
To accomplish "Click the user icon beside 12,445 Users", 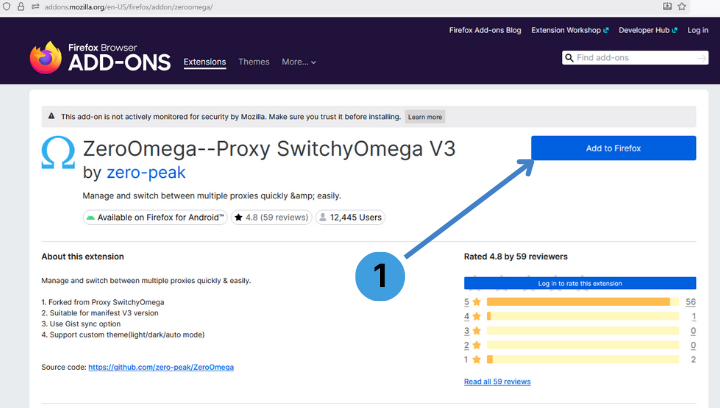I will [323, 217].
